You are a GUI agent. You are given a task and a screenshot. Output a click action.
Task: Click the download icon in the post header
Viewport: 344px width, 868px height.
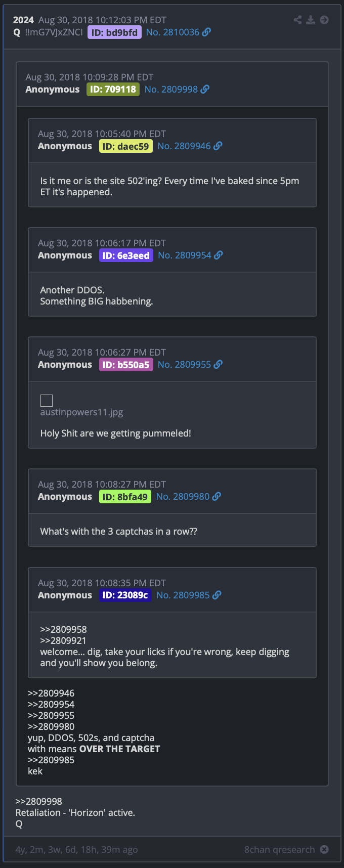(x=311, y=20)
